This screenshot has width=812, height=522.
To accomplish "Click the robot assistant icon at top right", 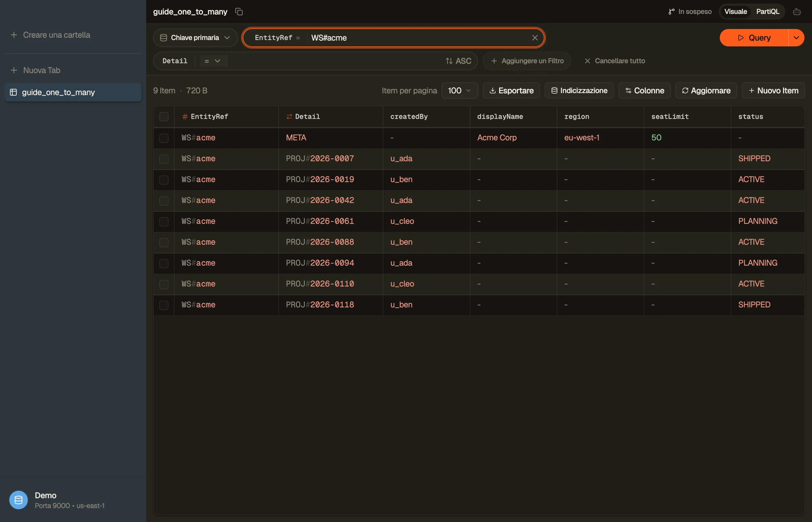I will (x=797, y=12).
